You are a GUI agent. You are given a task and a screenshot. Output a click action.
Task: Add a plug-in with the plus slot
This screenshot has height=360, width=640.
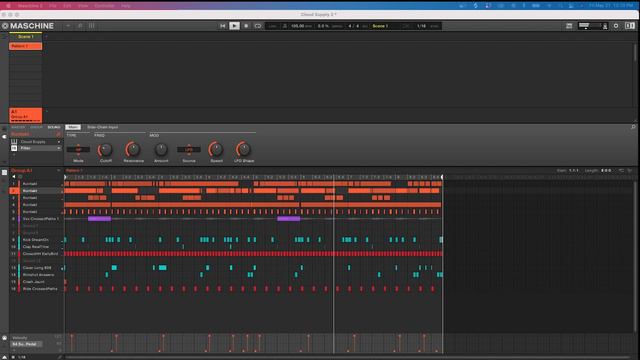(14, 155)
